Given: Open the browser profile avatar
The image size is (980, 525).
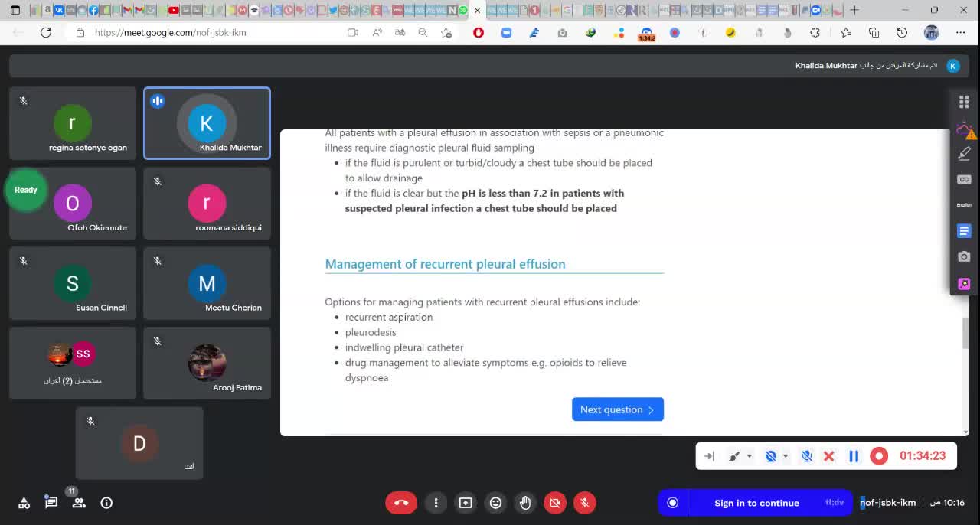Looking at the screenshot, I should coord(931,32).
